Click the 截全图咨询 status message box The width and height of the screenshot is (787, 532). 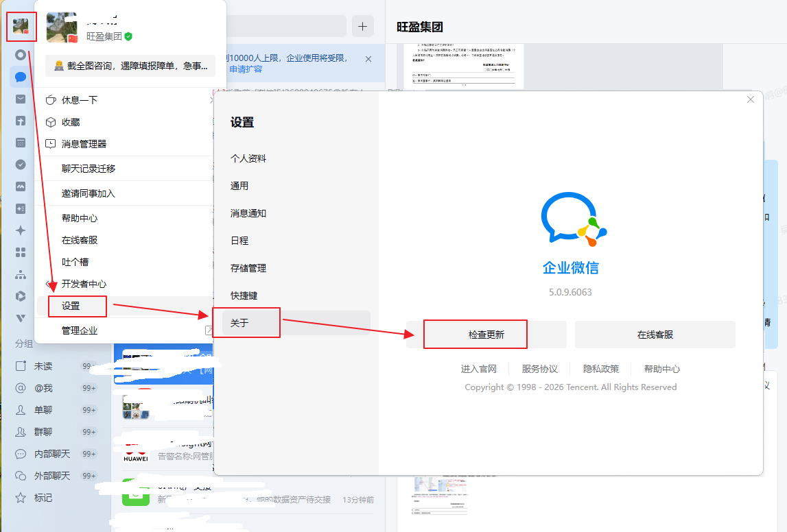coord(130,66)
